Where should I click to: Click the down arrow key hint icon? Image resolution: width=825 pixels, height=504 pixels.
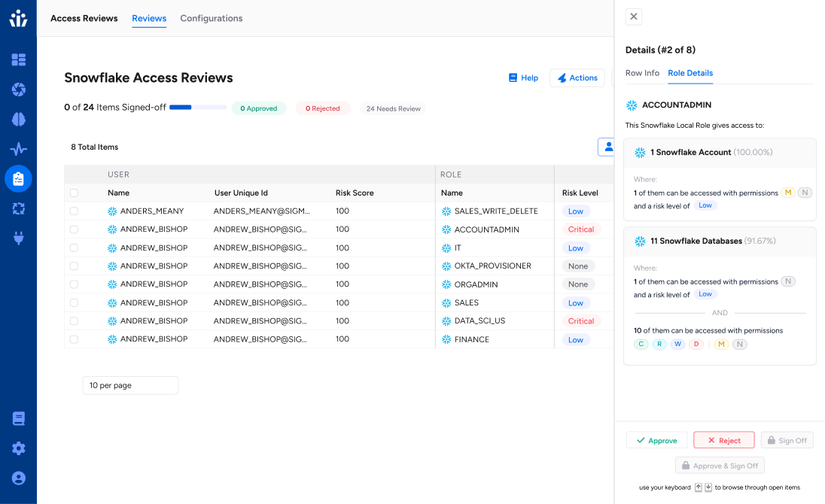point(708,487)
